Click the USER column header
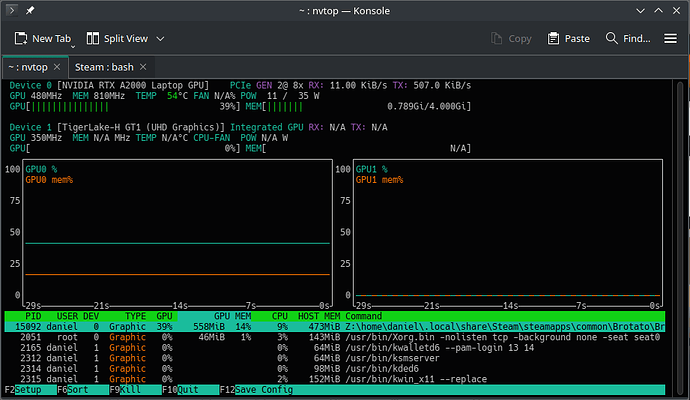This screenshot has width=690, height=400. pos(67,316)
